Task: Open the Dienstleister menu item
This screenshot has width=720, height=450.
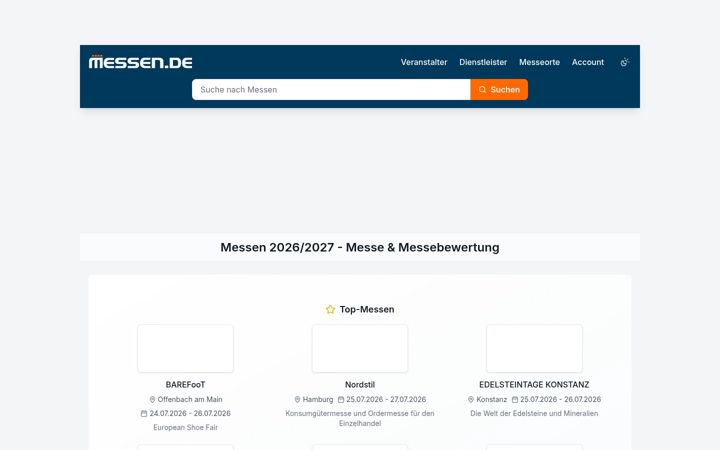Action: pyautogui.click(x=483, y=62)
